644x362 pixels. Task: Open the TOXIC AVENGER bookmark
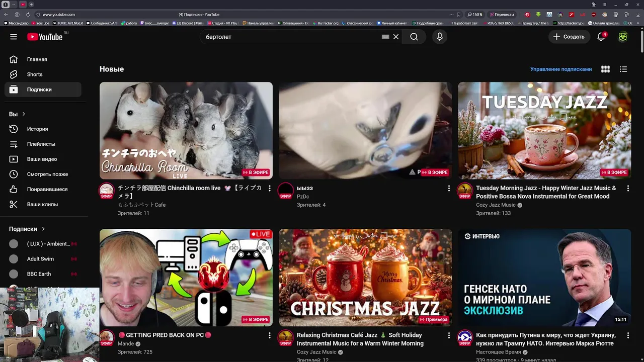tap(68, 23)
